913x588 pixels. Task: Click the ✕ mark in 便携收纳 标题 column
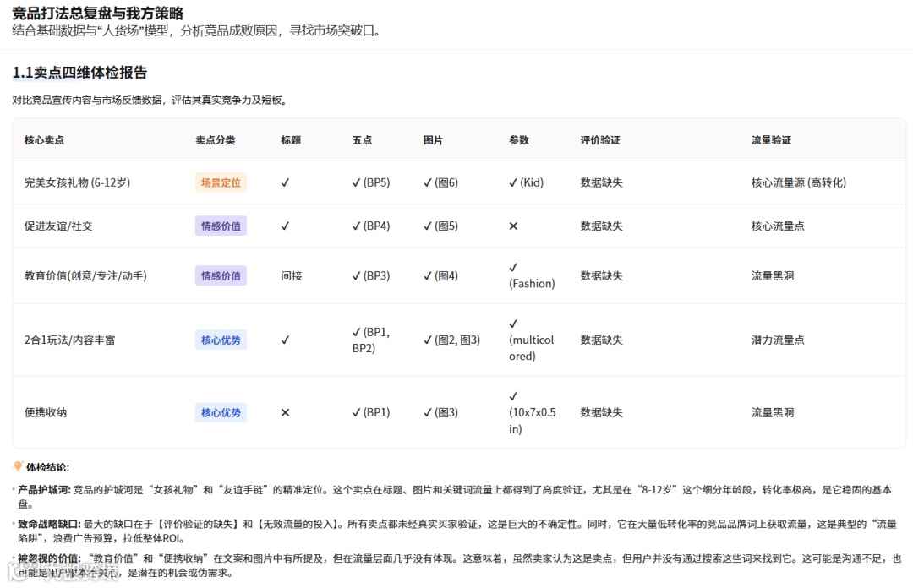(x=285, y=412)
